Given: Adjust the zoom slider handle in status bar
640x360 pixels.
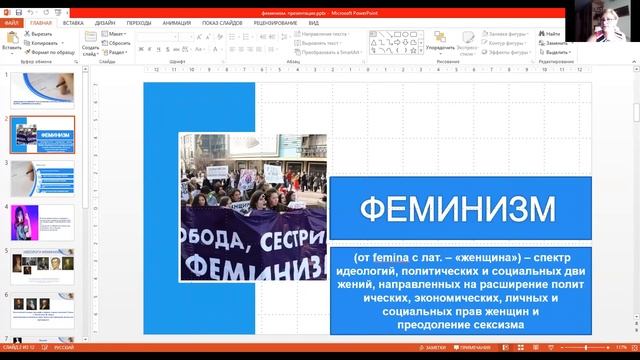Looking at the screenshot, I should coord(586,348).
